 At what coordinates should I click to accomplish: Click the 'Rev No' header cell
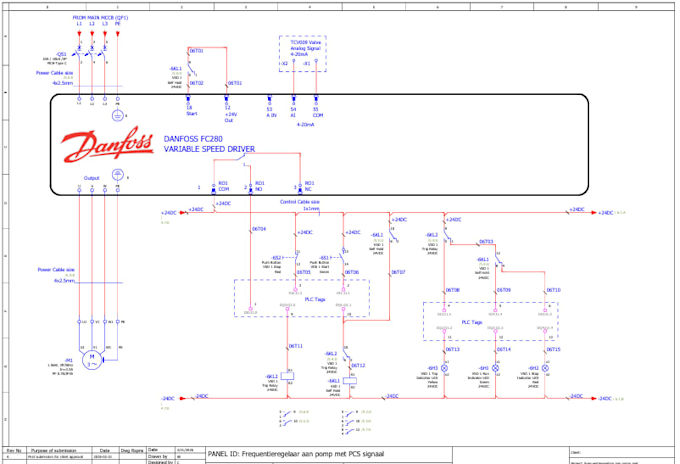click(13, 451)
